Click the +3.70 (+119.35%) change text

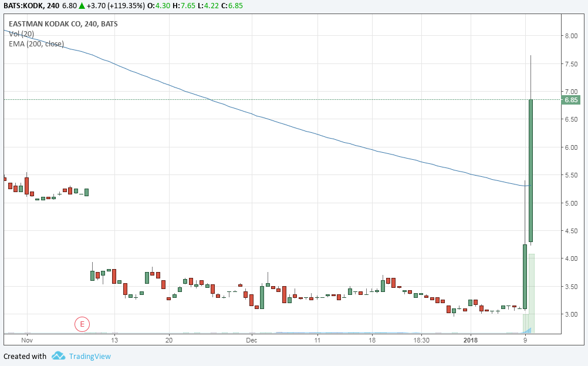point(116,6)
